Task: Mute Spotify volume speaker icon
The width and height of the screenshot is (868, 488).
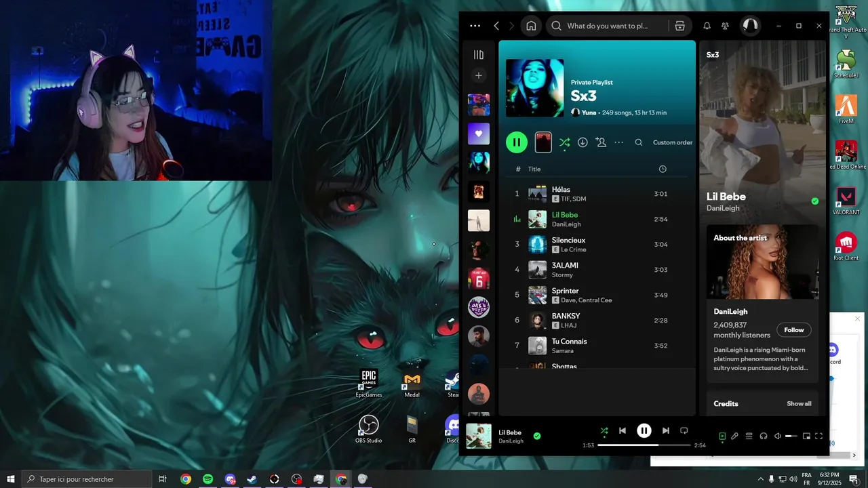Action: pos(778,436)
